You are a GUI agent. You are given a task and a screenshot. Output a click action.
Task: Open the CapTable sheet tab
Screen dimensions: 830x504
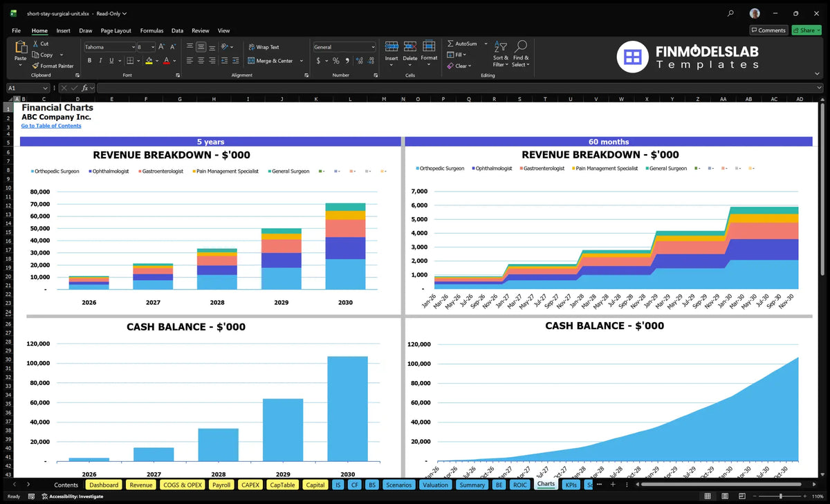[282, 485]
